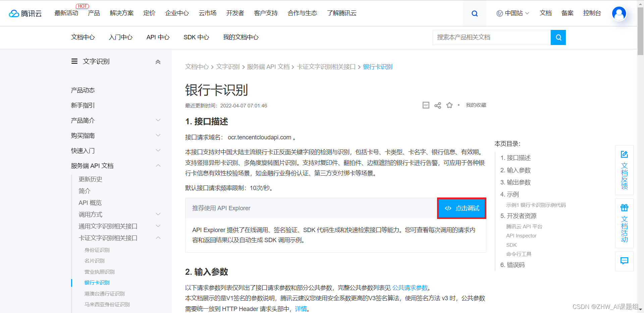The image size is (644, 313).
Task: Click the hamburger icon beside 文字识别
Action: [x=74, y=61]
